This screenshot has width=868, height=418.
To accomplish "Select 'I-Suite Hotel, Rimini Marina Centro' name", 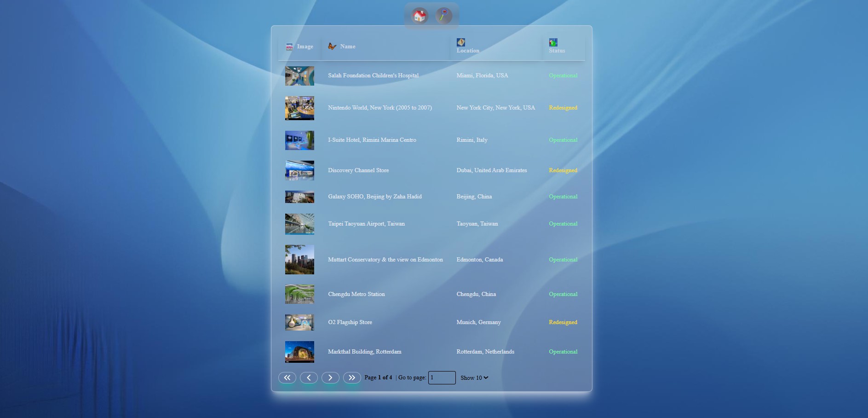I will click(x=372, y=140).
